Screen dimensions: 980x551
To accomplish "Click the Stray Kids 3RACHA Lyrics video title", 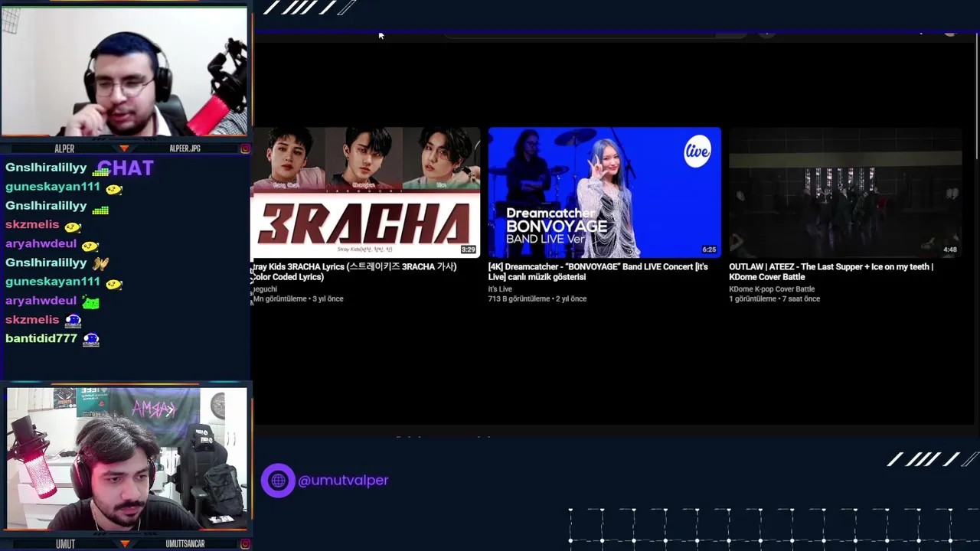I will click(354, 272).
